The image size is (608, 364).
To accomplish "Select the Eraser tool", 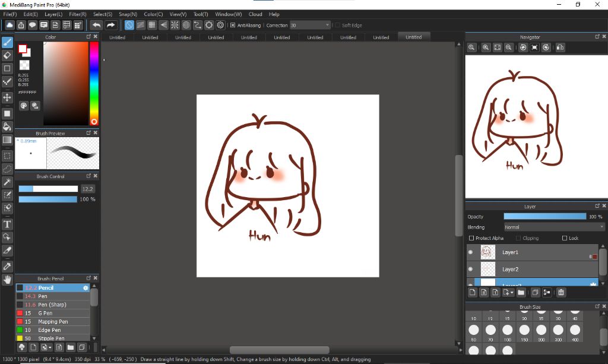I will 7,55.
